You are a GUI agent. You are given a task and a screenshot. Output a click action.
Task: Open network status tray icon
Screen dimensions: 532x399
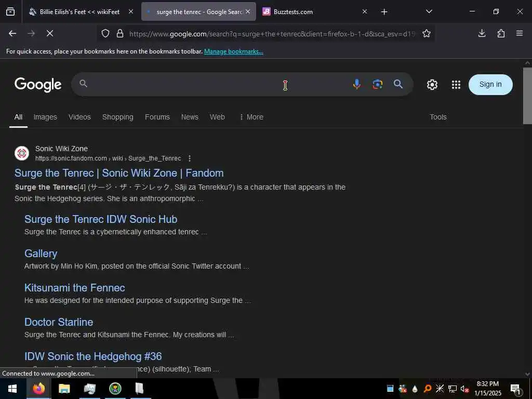coord(453,389)
